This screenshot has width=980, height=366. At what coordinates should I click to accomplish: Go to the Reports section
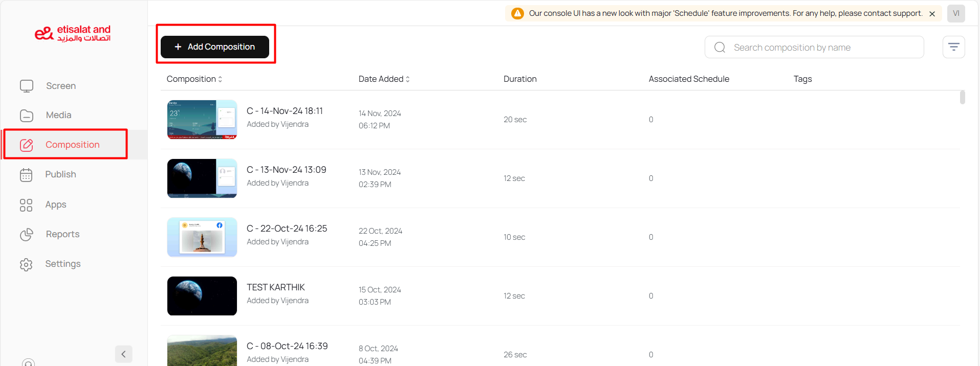click(x=62, y=234)
